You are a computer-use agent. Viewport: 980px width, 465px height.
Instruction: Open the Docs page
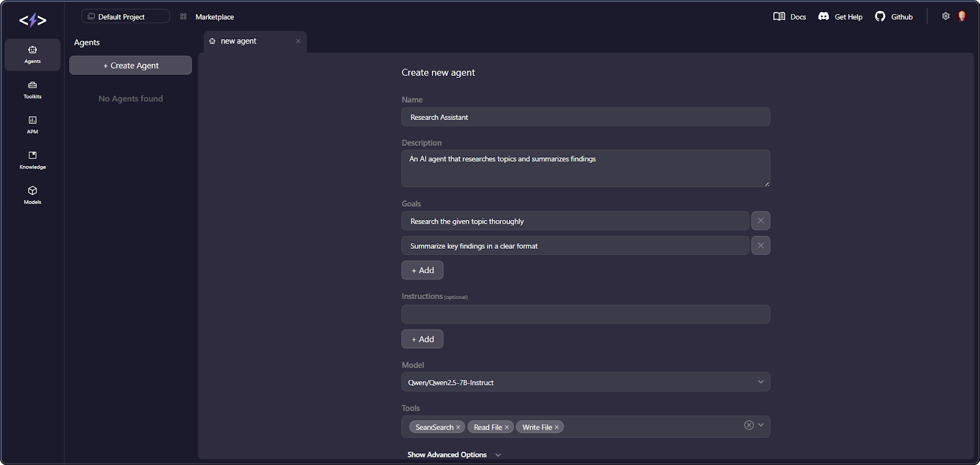pyautogui.click(x=778, y=17)
